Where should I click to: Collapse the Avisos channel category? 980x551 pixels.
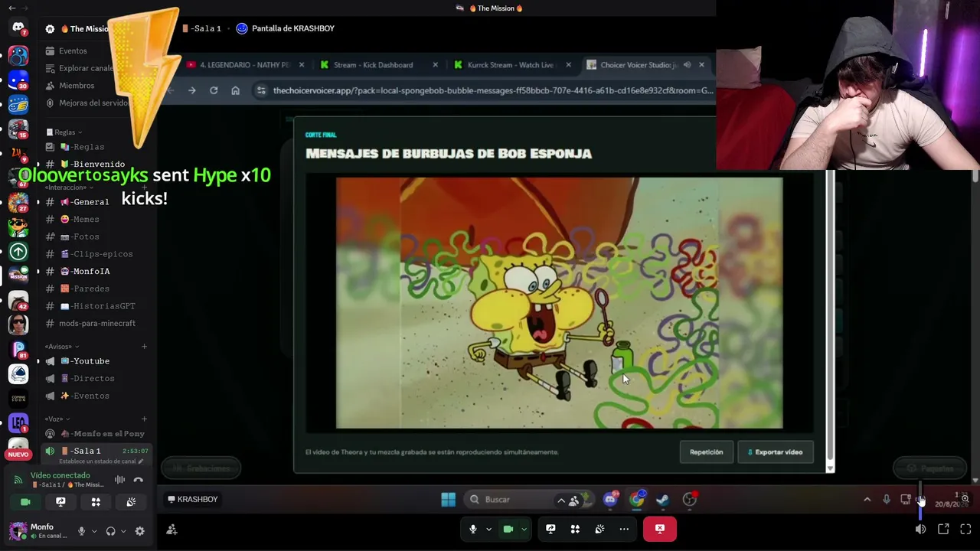click(58, 347)
